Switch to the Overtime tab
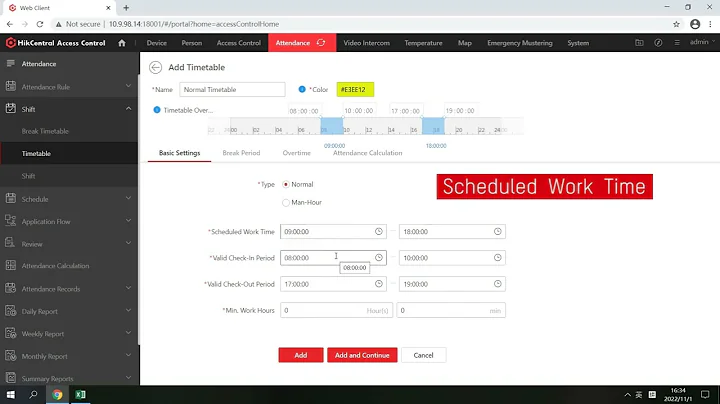This screenshot has width=720, height=404. click(297, 153)
